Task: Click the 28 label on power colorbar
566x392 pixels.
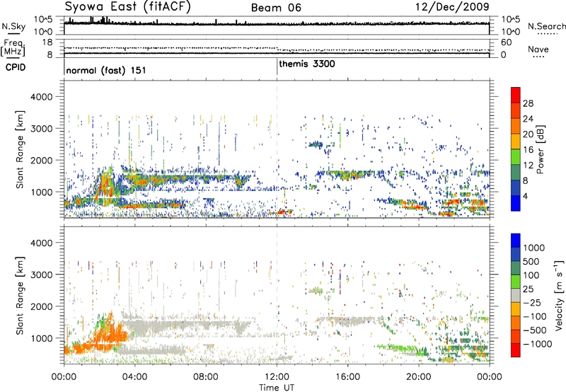Action: (x=528, y=103)
